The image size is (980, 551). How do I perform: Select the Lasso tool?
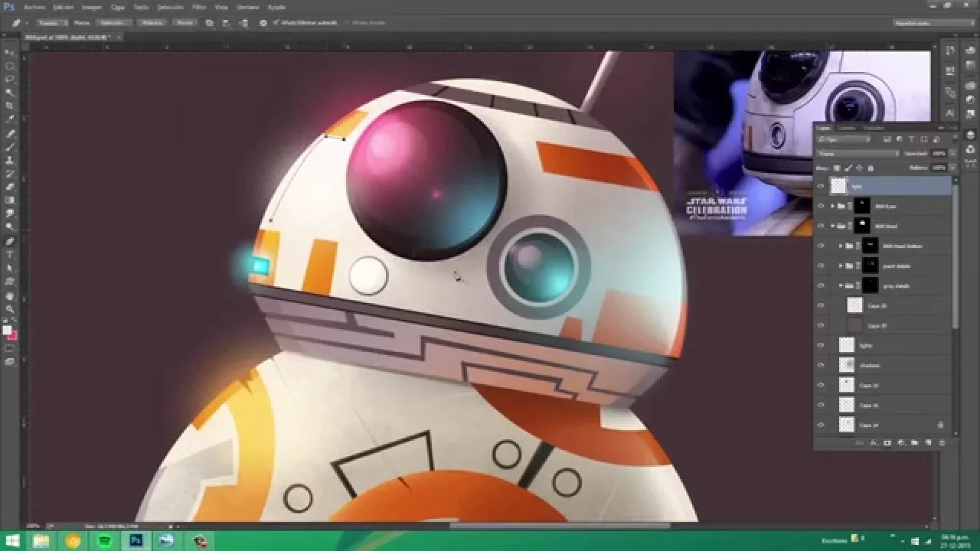tap(10, 78)
